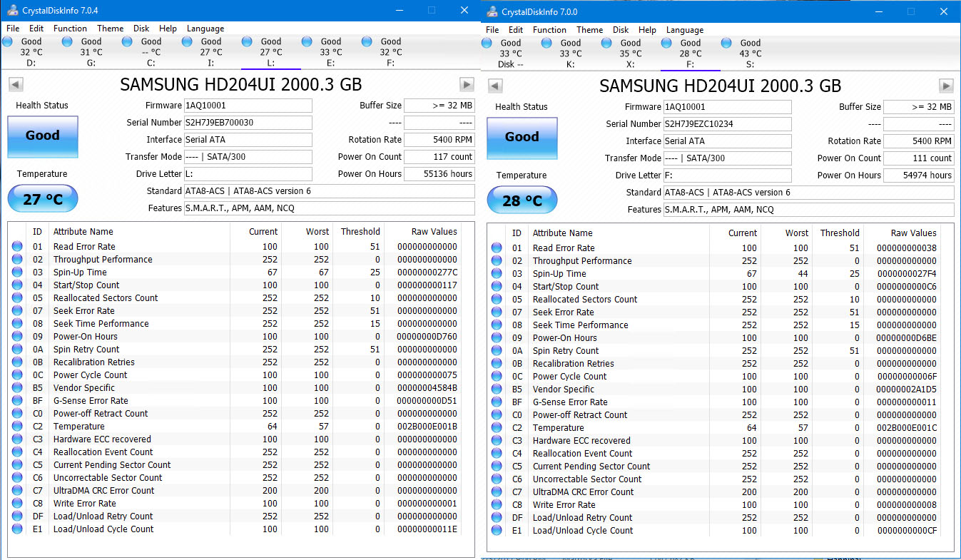
Task: Select drive G: status icon in left window
Action: tap(67, 42)
